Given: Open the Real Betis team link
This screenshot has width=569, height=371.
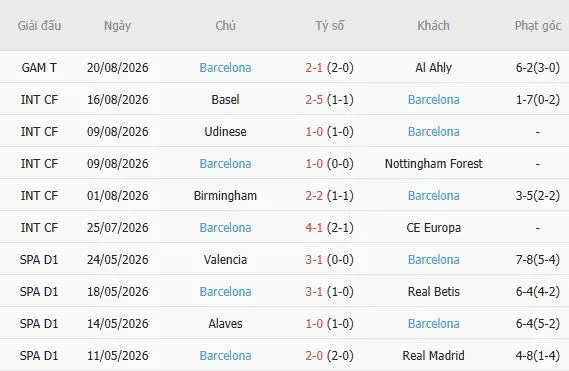Looking at the screenshot, I should click(x=434, y=292).
